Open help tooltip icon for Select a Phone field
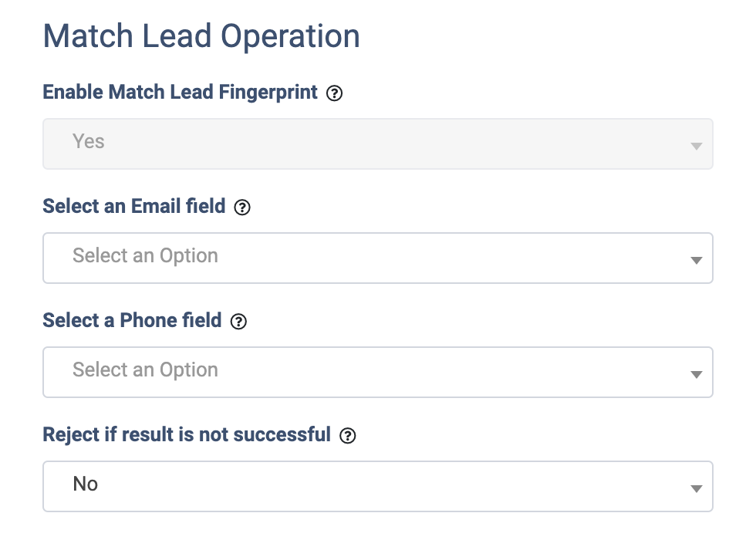The height and width of the screenshot is (540, 756). pos(238,322)
